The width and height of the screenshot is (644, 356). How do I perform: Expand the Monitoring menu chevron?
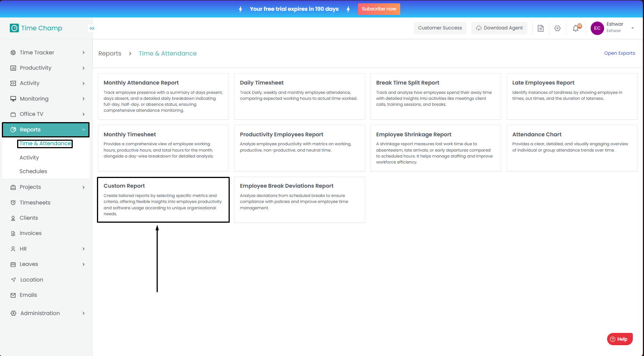(84, 99)
